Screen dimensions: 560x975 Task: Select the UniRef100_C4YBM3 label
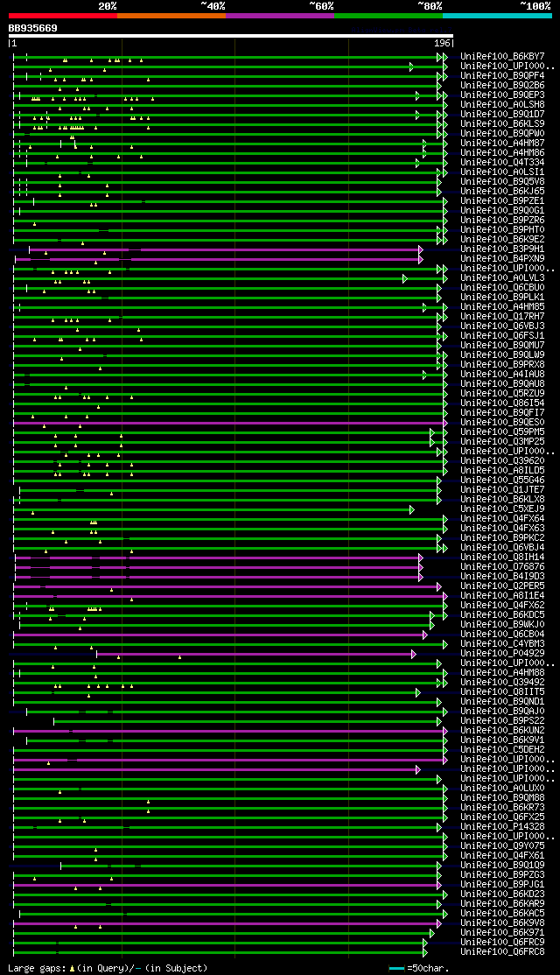(x=503, y=644)
